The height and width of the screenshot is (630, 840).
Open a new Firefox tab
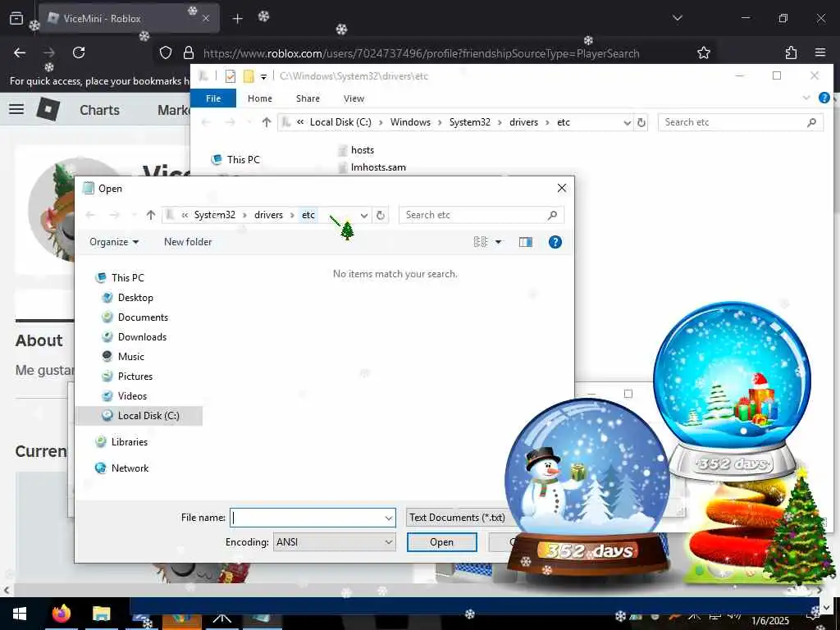click(x=237, y=19)
